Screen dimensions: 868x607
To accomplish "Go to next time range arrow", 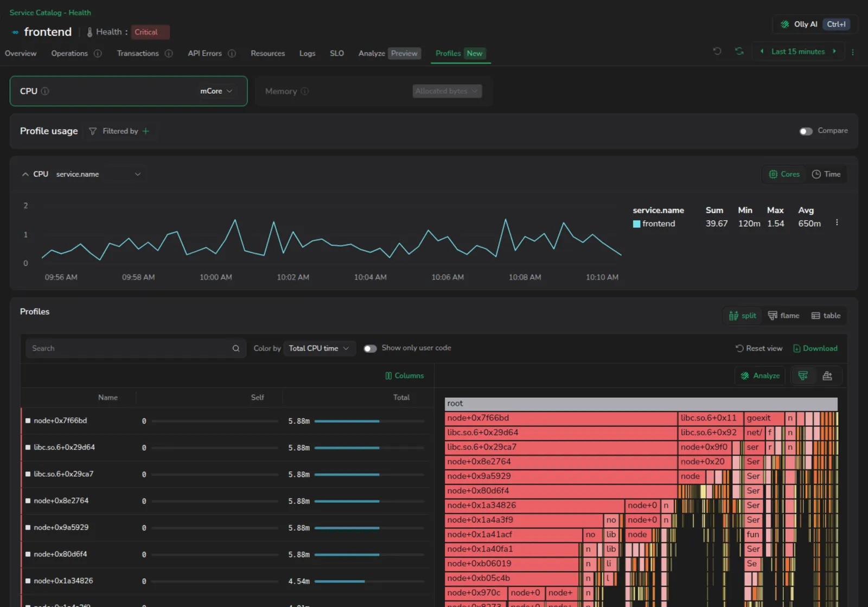I will pos(834,52).
